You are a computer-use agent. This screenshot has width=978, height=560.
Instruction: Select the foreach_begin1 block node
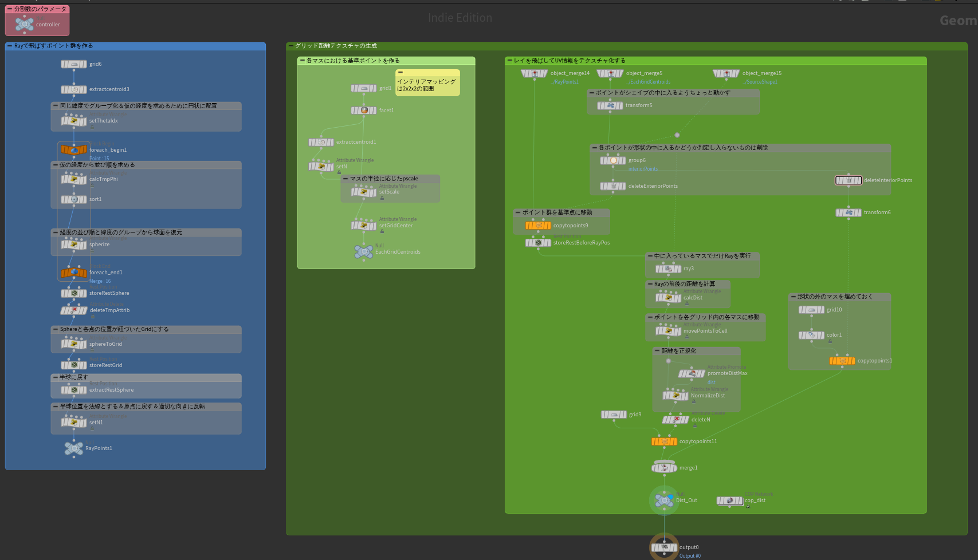[74, 150]
